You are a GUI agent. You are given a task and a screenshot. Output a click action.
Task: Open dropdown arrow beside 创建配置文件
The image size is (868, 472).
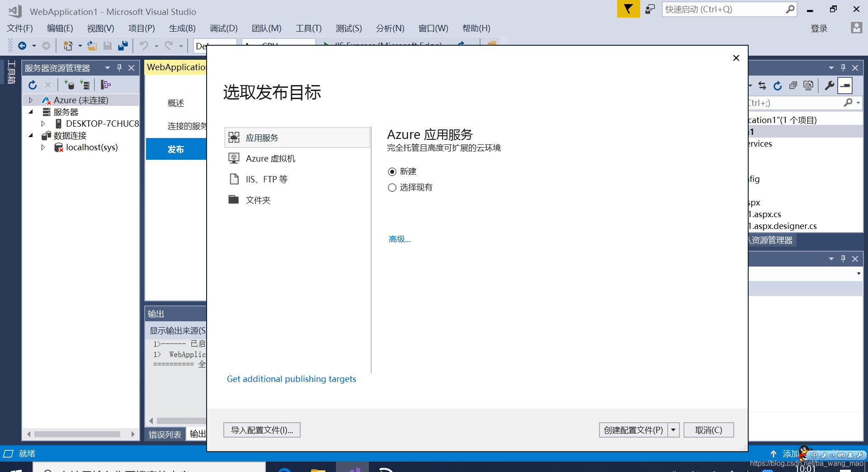673,430
